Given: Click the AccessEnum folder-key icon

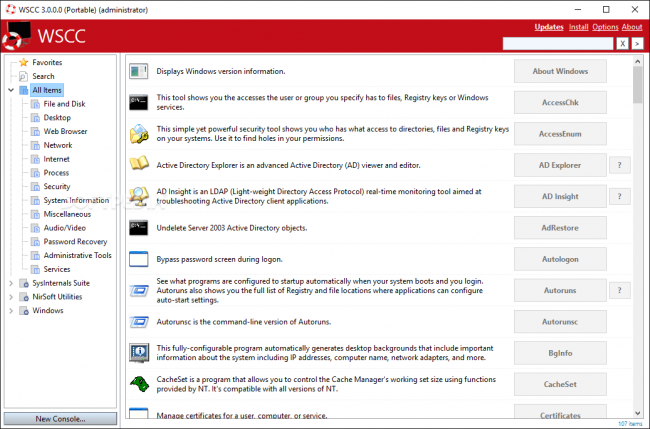Looking at the screenshot, I should tap(139, 134).
